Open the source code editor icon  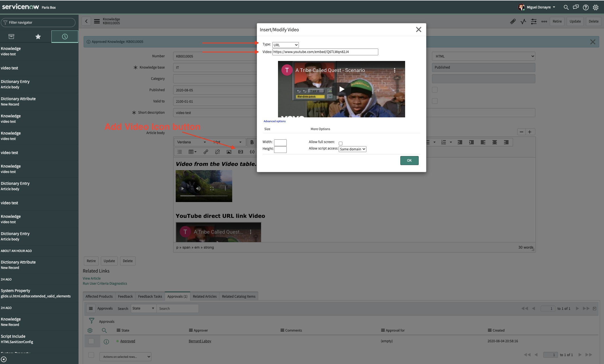coord(252,152)
